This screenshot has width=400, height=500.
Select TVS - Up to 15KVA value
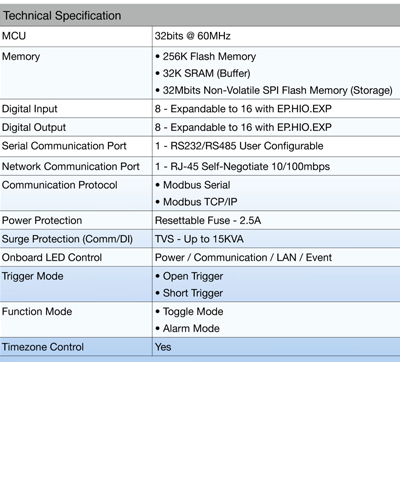199,239
